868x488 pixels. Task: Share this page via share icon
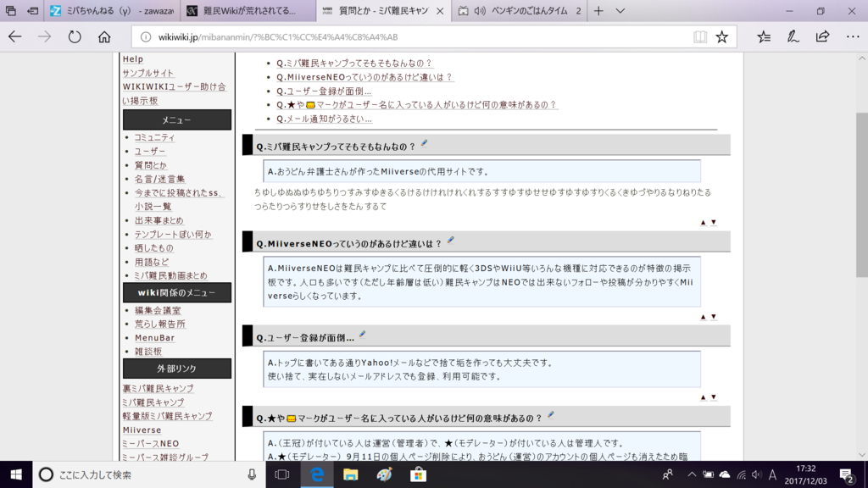click(x=822, y=37)
